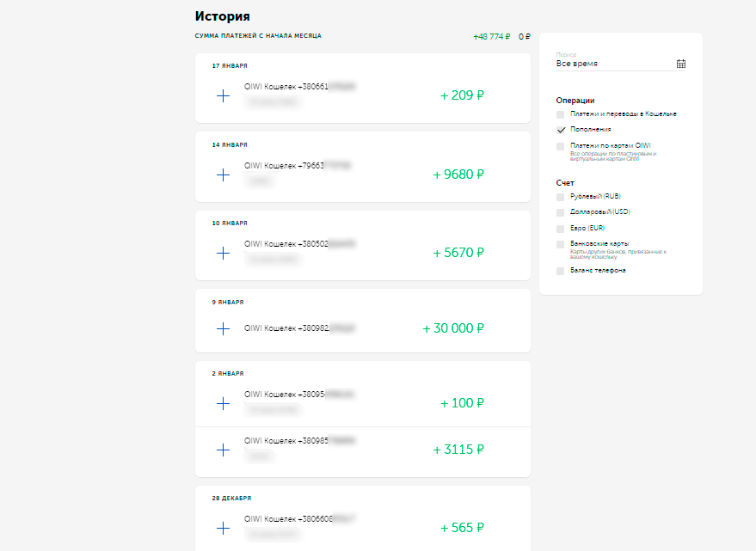Image resolution: width=756 pixels, height=551 pixels.
Task: Click the '14 ЯНВАРЯ' date header
Action: 230,144
